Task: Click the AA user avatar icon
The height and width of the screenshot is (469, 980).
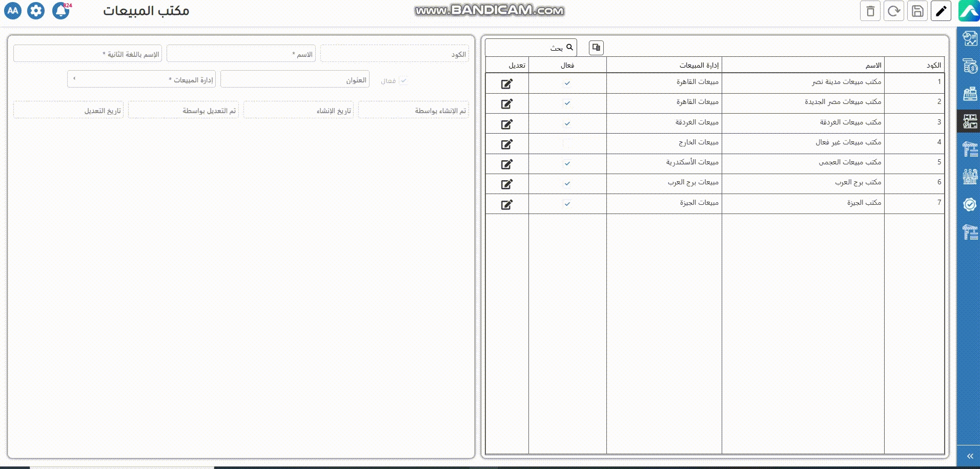Action: click(x=13, y=11)
